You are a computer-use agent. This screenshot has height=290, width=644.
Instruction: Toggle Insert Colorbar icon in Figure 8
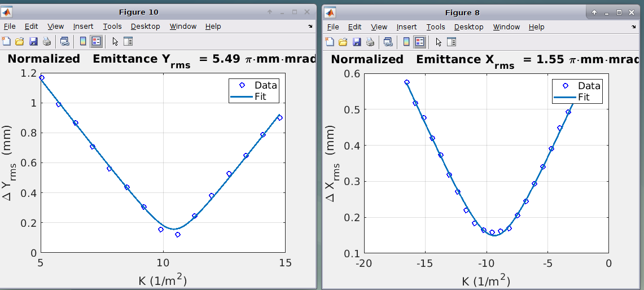(406, 42)
